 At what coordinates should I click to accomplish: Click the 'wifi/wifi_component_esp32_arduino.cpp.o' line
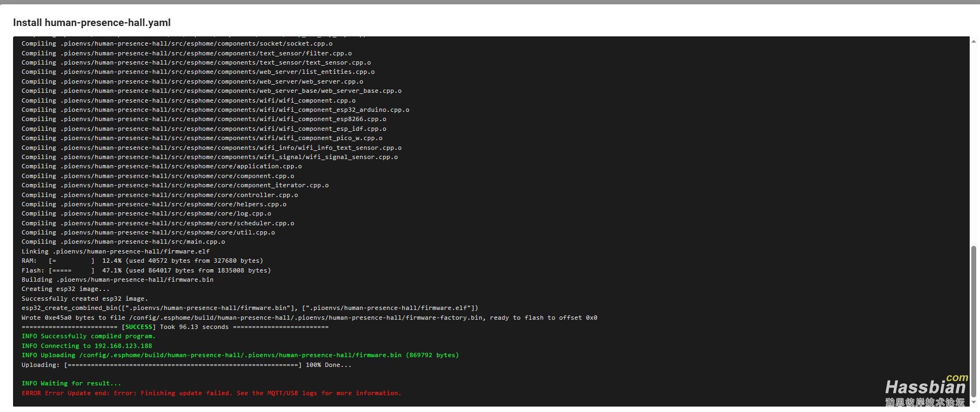(x=216, y=110)
